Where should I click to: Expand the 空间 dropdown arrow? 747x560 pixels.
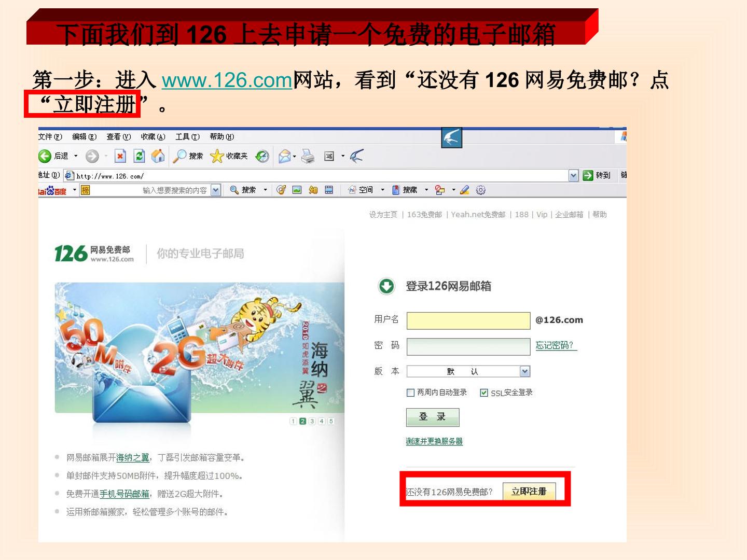[x=383, y=190]
